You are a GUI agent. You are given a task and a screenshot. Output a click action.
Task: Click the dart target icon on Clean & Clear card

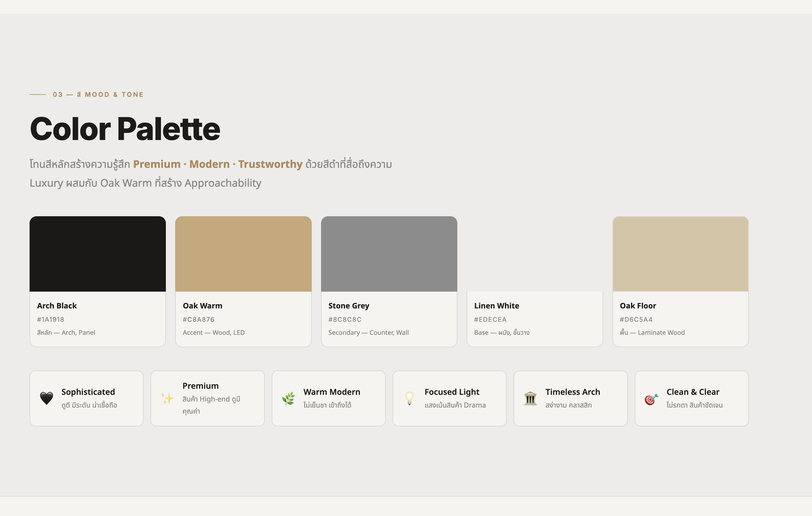(x=651, y=399)
